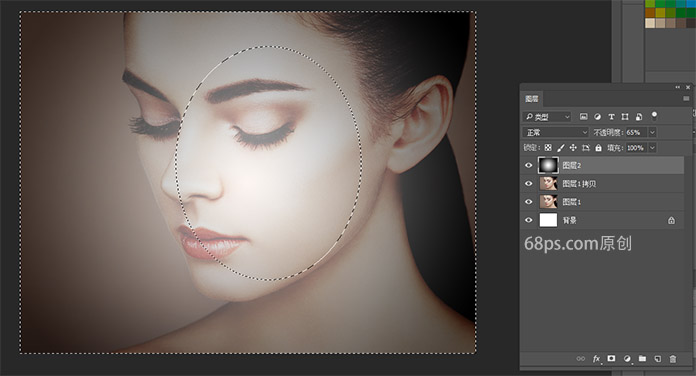
Task: Select the white 背景 layer thumbnail
Action: [x=548, y=220]
